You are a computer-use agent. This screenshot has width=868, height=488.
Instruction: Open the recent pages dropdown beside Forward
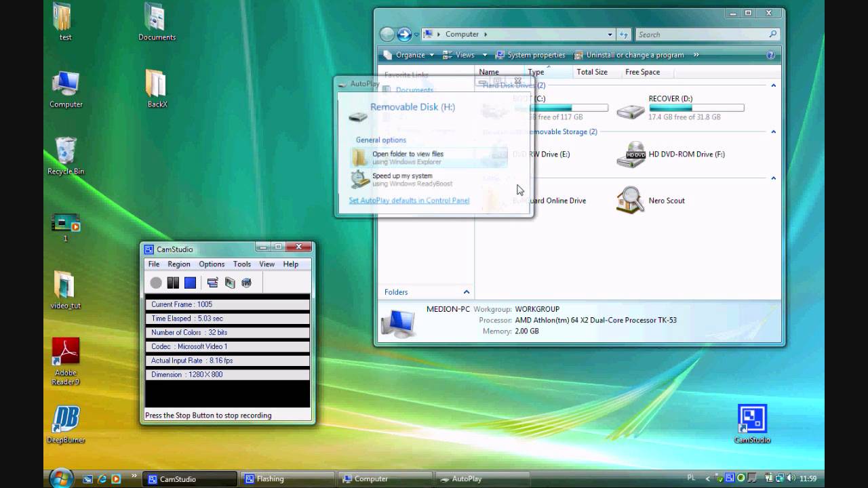[x=416, y=35]
